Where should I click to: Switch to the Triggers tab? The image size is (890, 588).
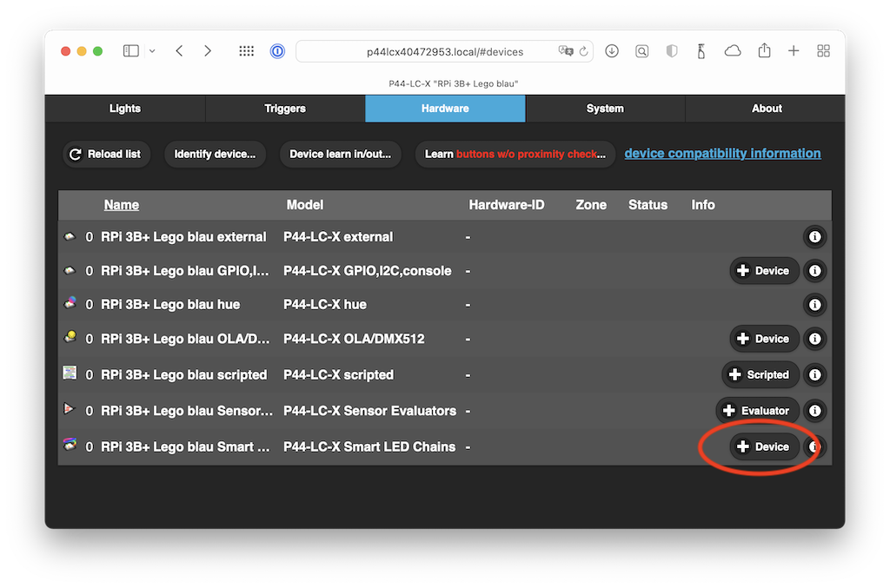pyautogui.click(x=284, y=108)
